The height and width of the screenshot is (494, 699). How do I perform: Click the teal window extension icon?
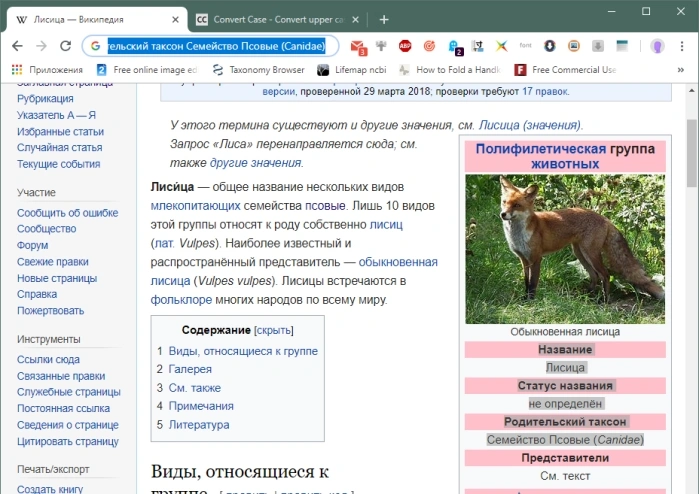click(622, 45)
